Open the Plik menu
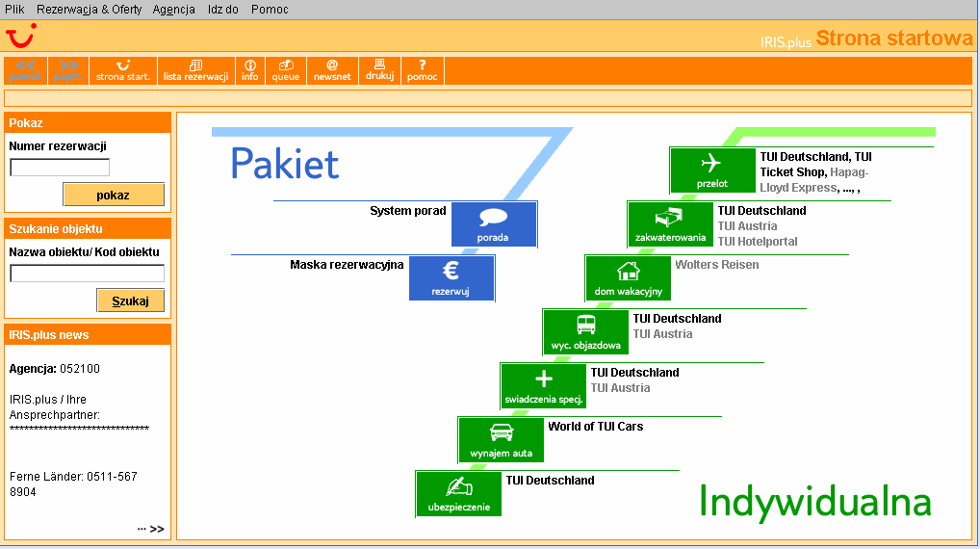Viewport: 980px width, 549px height. click(15, 10)
